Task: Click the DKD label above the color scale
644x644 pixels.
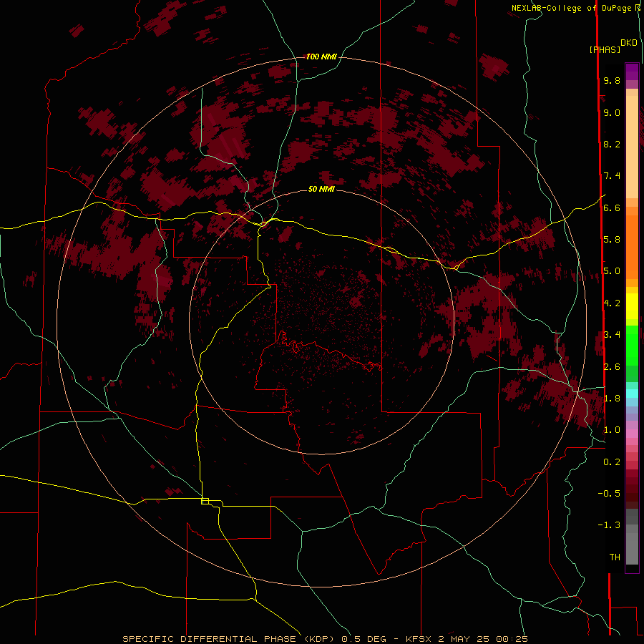Action: [629, 43]
